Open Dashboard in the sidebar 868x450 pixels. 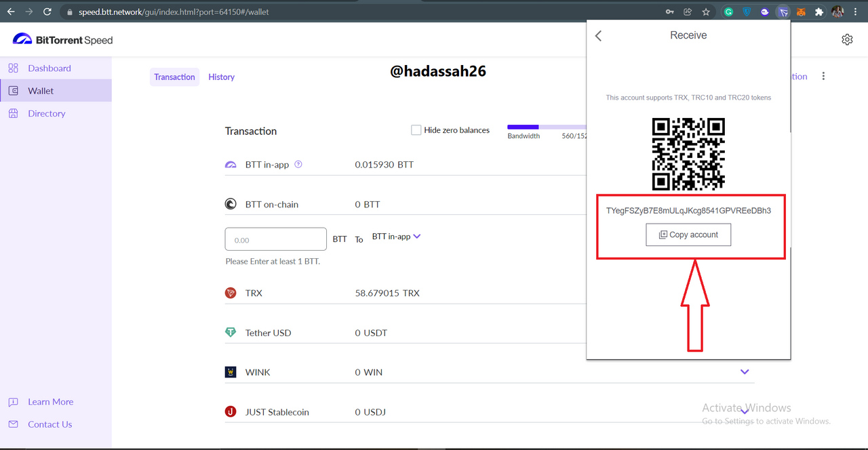(49, 68)
